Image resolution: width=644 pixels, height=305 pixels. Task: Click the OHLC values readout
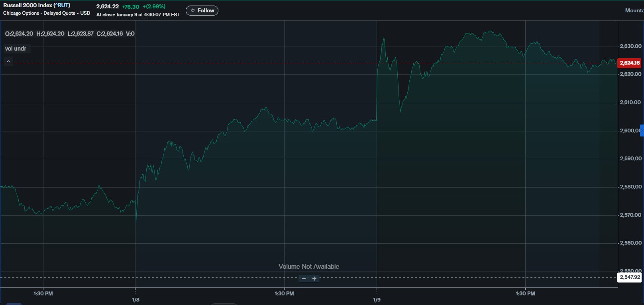pyautogui.click(x=70, y=34)
